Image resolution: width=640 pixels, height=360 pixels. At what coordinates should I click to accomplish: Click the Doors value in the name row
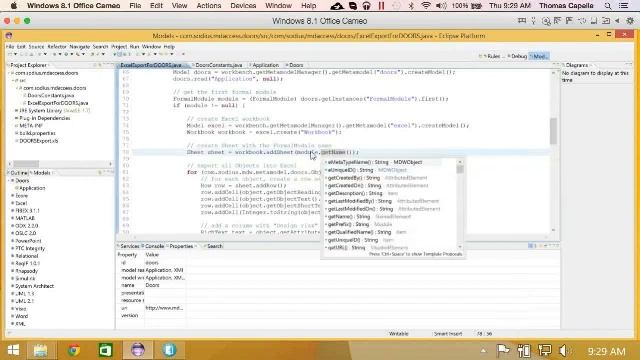tap(152, 285)
